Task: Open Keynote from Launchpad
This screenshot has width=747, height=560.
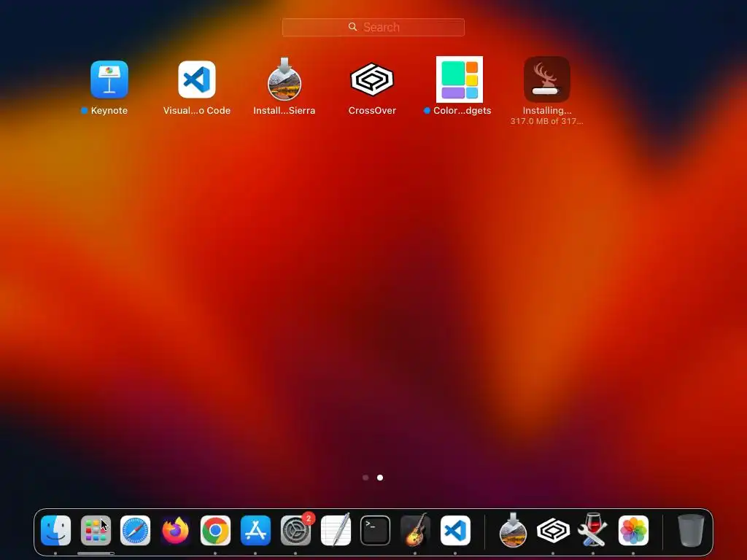Action: (109, 79)
